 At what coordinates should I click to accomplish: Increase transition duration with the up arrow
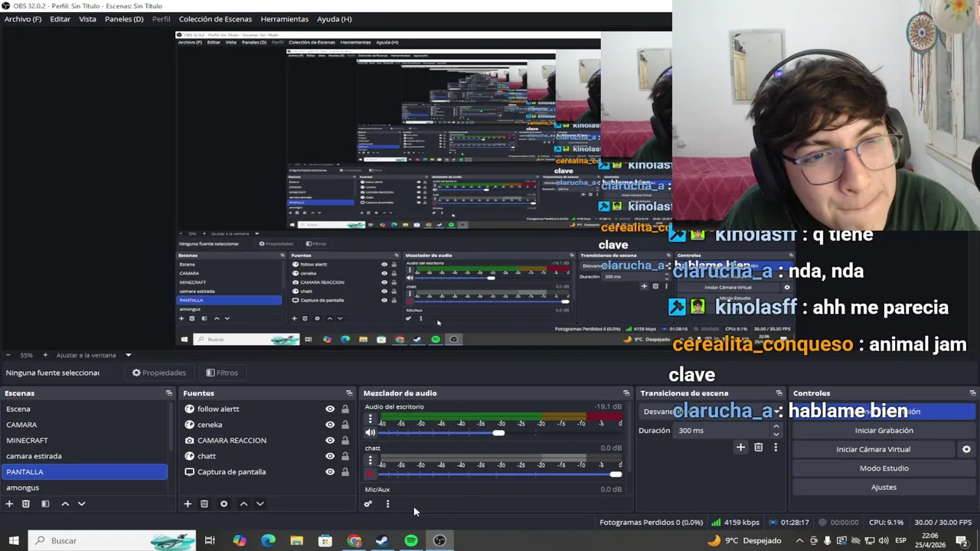(x=776, y=426)
